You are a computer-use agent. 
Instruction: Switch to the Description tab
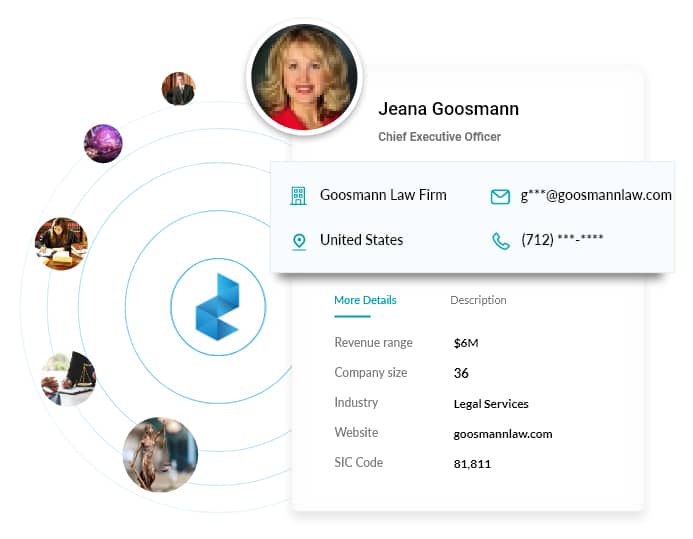(478, 300)
